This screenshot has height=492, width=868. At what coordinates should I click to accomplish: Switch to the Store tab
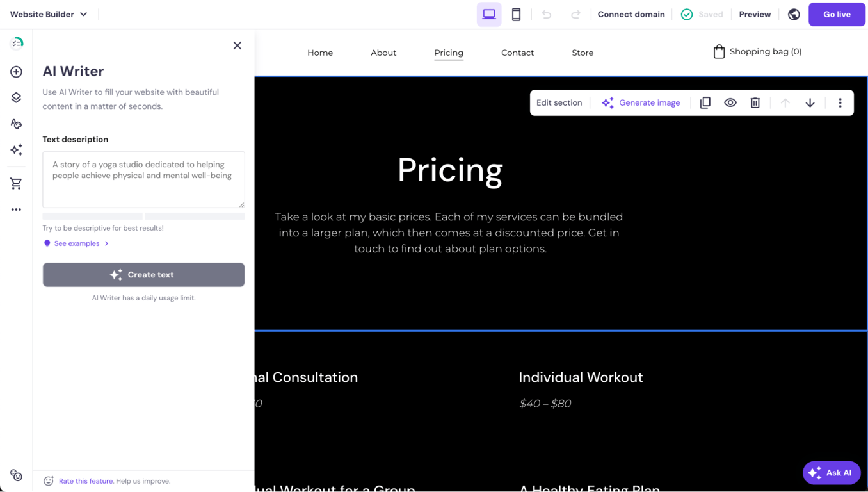pyautogui.click(x=582, y=53)
